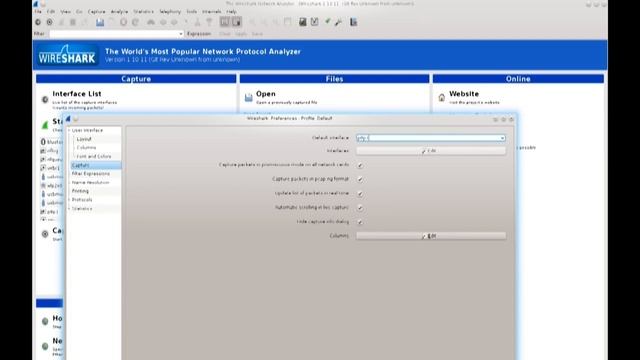Toggle update list of packets in real time

pos(360,194)
